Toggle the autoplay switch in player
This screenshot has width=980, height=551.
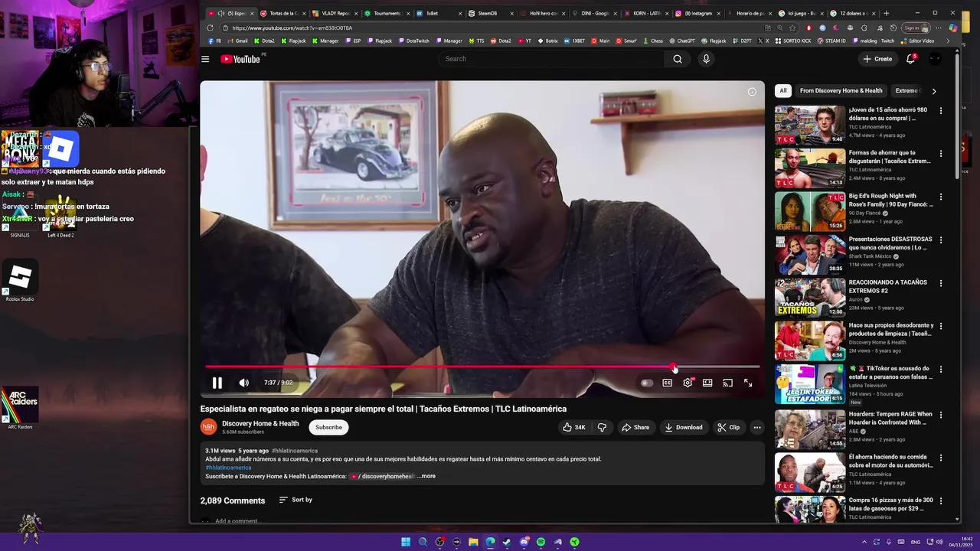[647, 383]
